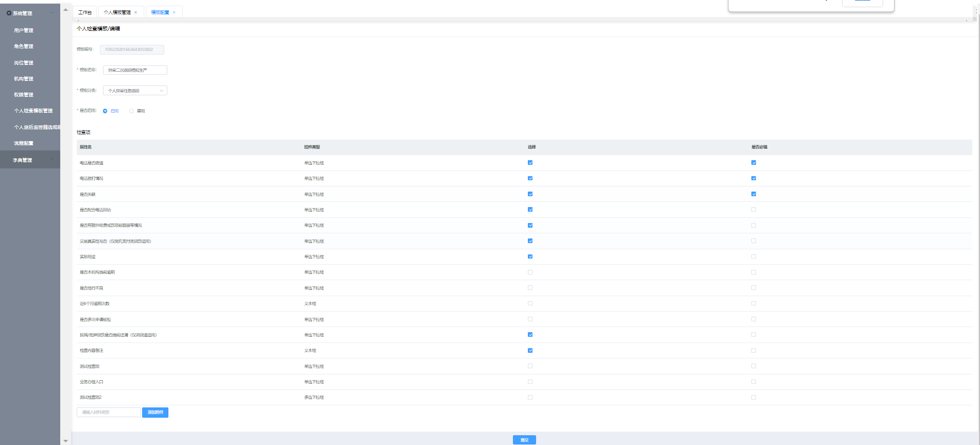Open the 系统管理 sidebar group
980x445 pixels.
[30, 13]
